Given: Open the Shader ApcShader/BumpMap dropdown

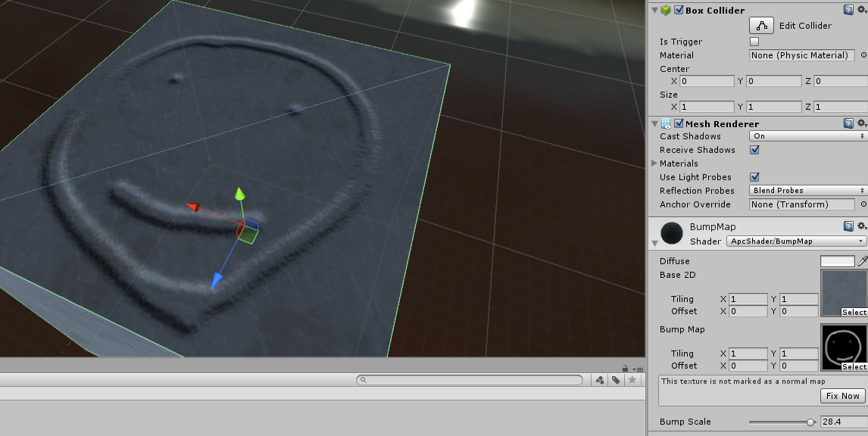Looking at the screenshot, I should pyautogui.click(x=797, y=241).
